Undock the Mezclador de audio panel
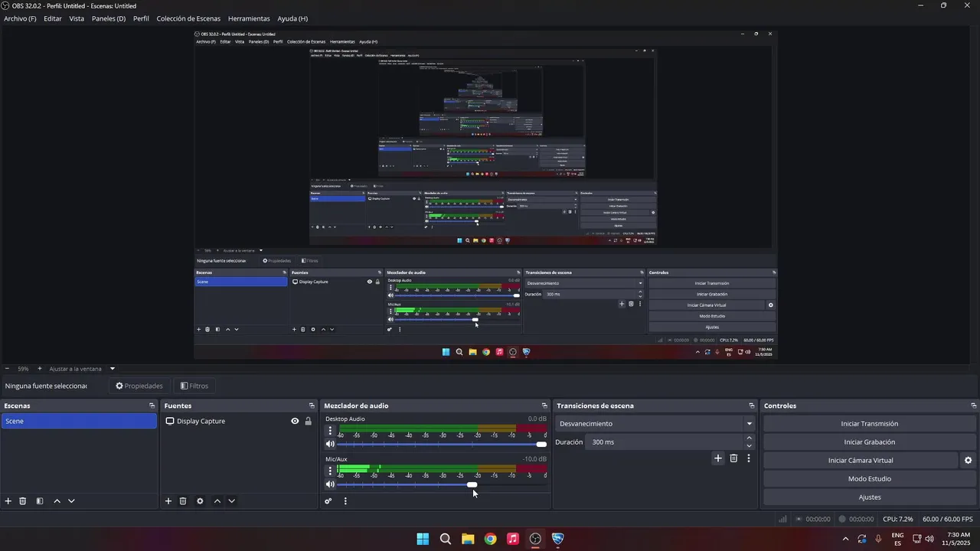 click(x=544, y=406)
